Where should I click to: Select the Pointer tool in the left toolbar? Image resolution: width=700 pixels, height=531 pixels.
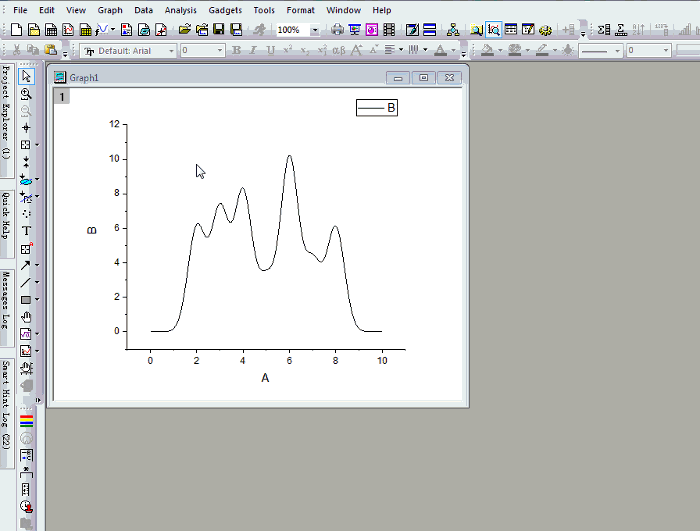click(26, 76)
